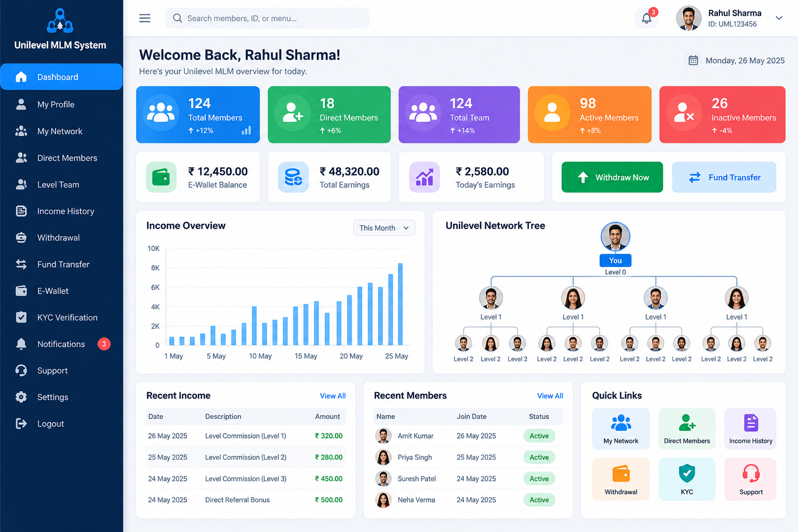Screen dimensions: 798x532
Task: Click the E-Wallet Balance wallet icon
Action: [x=161, y=177]
